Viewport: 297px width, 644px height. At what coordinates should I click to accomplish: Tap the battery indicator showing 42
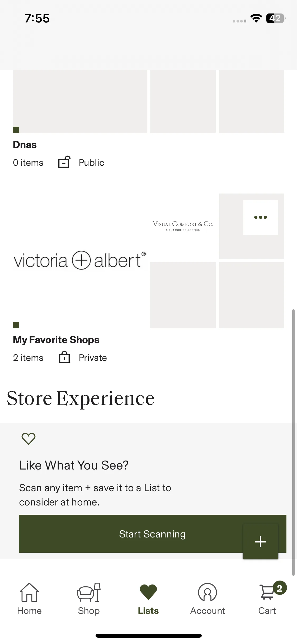click(x=276, y=18)
